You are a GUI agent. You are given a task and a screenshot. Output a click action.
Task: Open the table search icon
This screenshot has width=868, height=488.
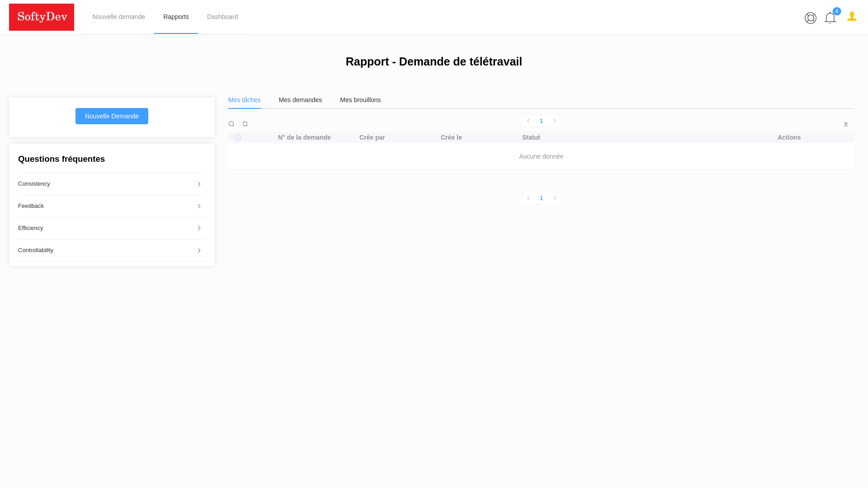tap(231, 123)
